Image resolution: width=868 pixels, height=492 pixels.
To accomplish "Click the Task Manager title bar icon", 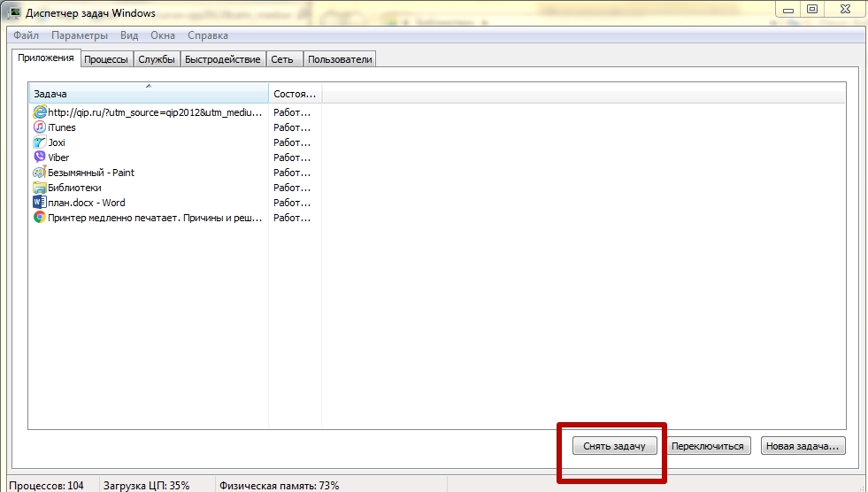I will coord(16,12).
